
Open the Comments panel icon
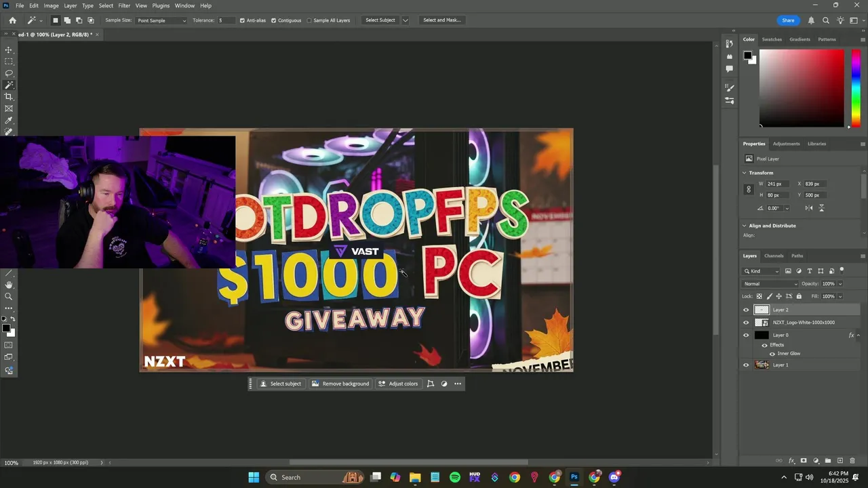[730, 68]
